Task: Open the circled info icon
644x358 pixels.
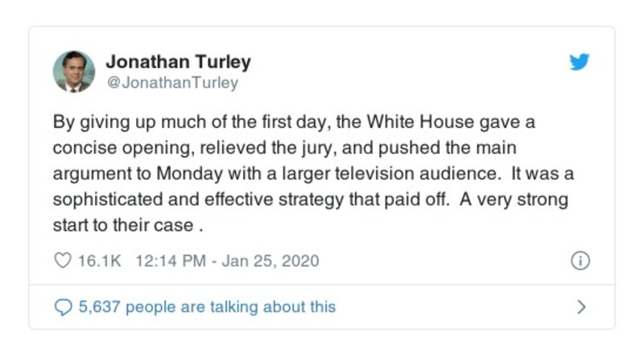Action: 580,261
